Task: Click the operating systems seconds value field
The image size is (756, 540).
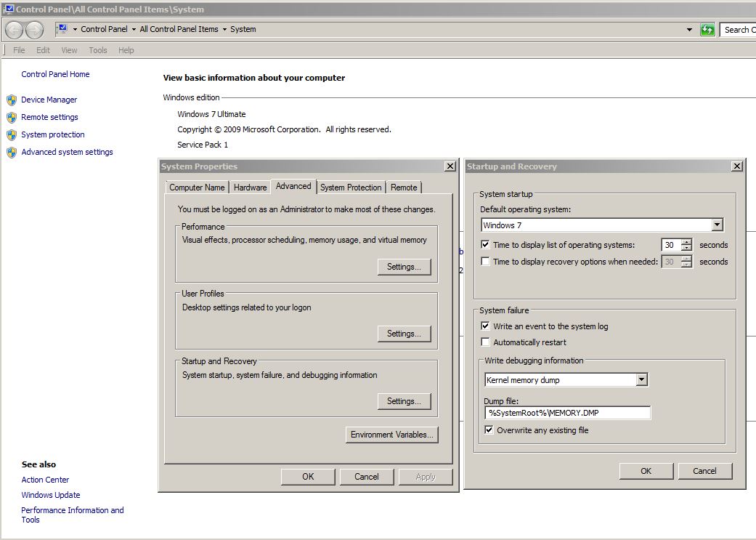Action: (x=671, y=245)
